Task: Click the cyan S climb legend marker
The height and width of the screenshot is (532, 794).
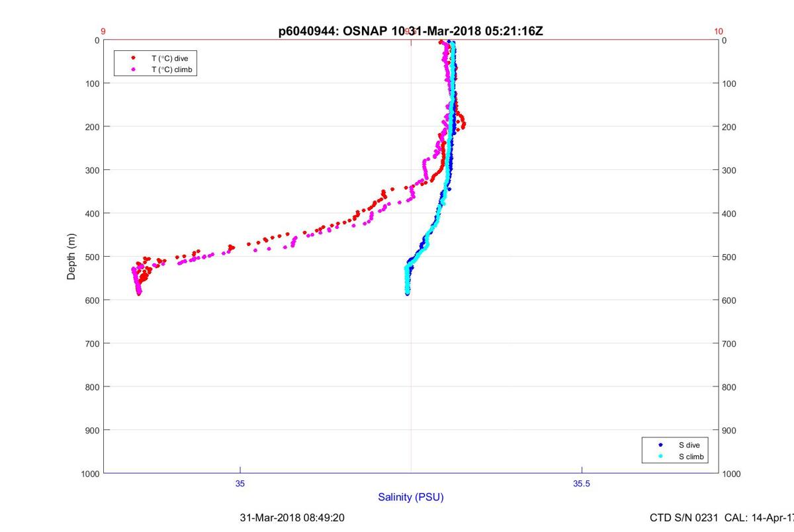Action: tap(660, 457)
